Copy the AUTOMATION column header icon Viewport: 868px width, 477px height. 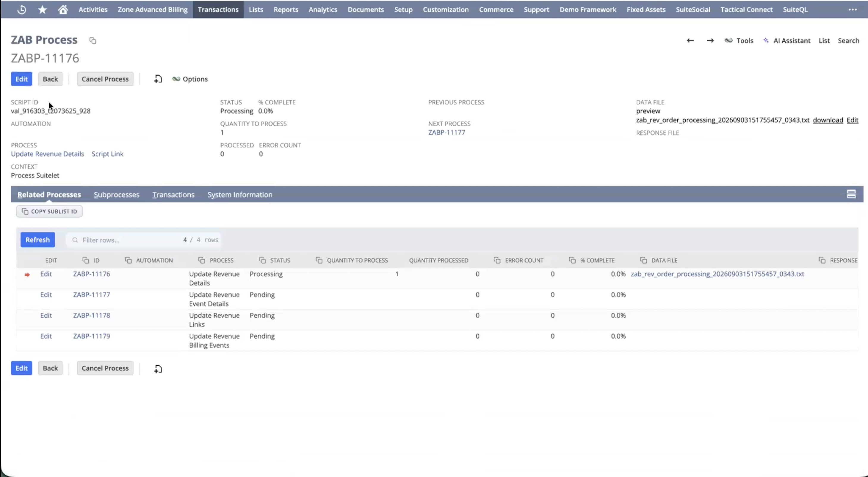(x=129, y=260)
